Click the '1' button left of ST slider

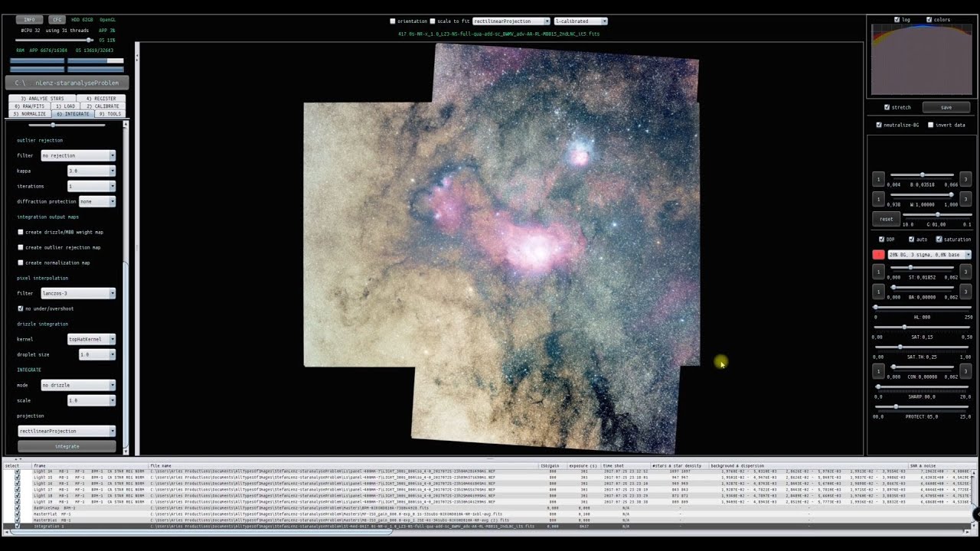point(878,272)
